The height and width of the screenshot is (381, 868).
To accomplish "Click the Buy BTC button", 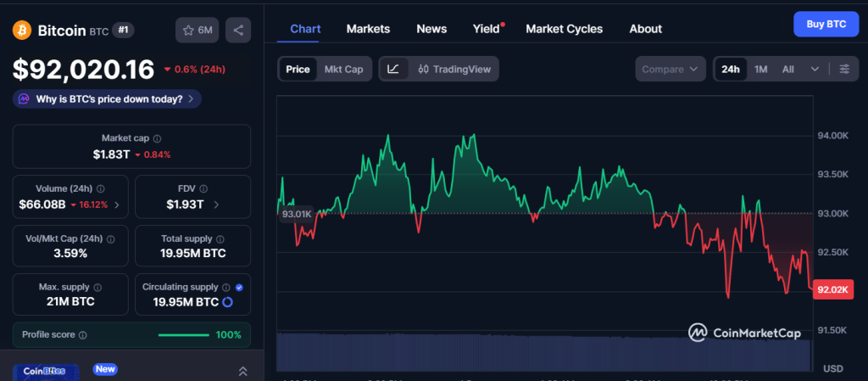I will pyautogui.click(x=826, y=25).
